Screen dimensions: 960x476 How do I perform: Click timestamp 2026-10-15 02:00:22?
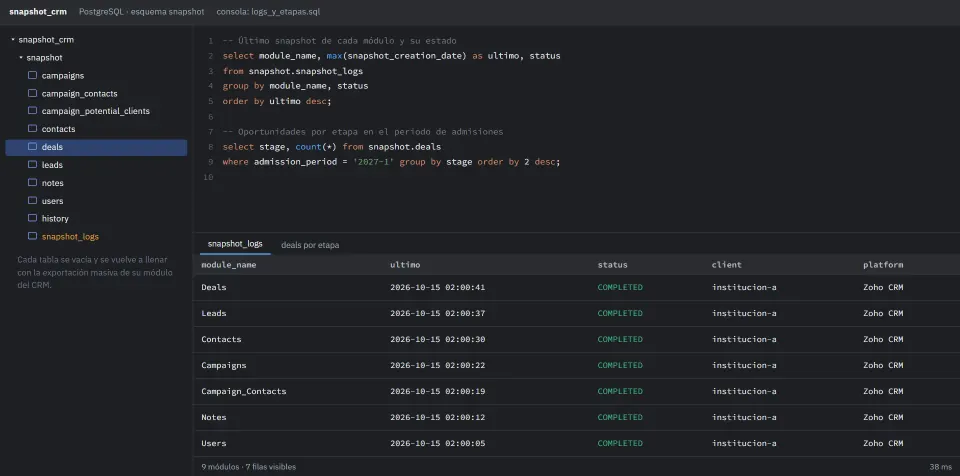pos(438,365)
